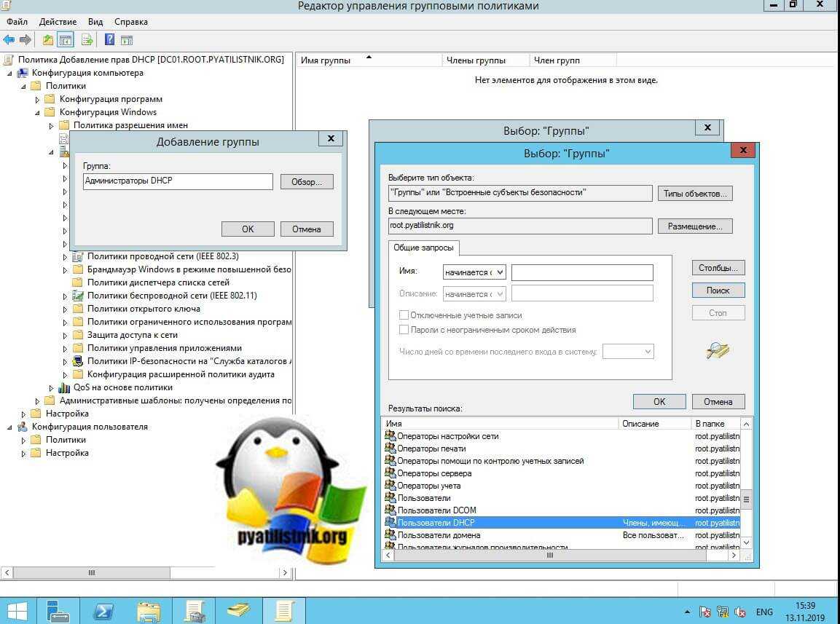Check Пароли с неограниченным сроком действия
The image size is (840, 624).
click(x=404, y=330)
